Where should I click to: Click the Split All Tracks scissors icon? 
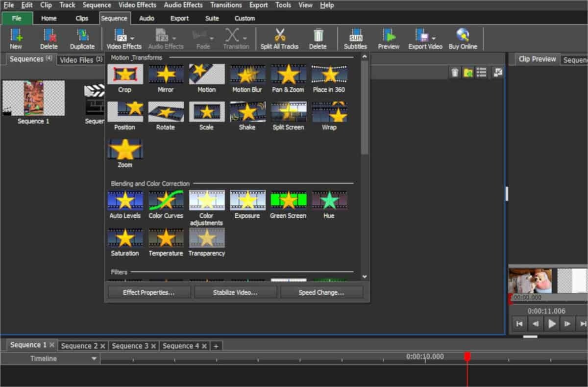pyautogui.click(x=279, y=36)
